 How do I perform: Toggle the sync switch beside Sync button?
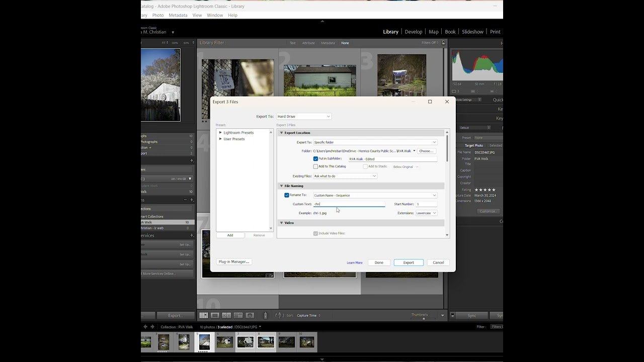pos(452,315)
